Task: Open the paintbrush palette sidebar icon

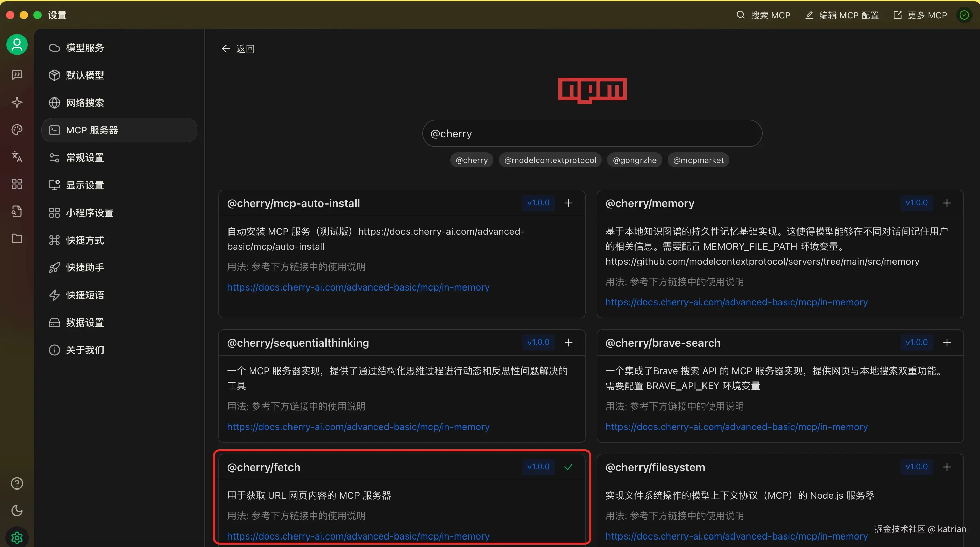Action: pyautogui.click(x=17, y=130)
